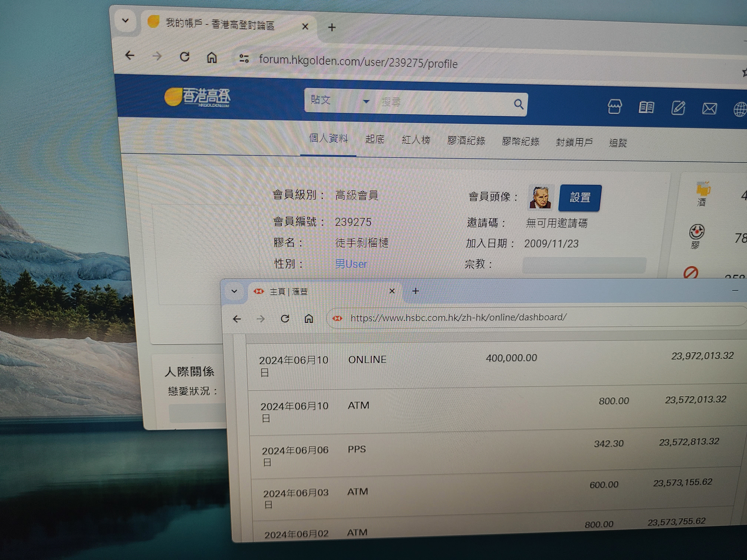Click join date 2009/11/23
This screenshot has width=747, height=560.
551,244
